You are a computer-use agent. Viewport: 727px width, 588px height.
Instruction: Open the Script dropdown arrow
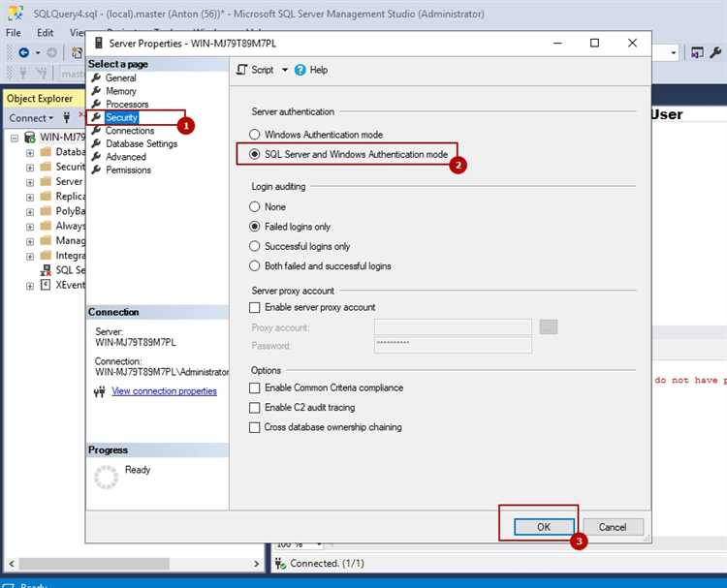point(285,70)
